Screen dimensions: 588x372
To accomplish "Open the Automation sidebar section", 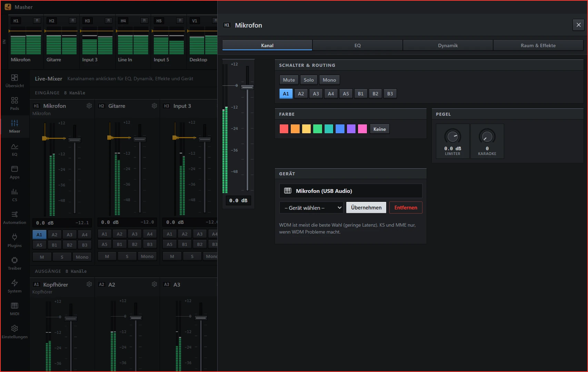I will click(x=14, y=218).
